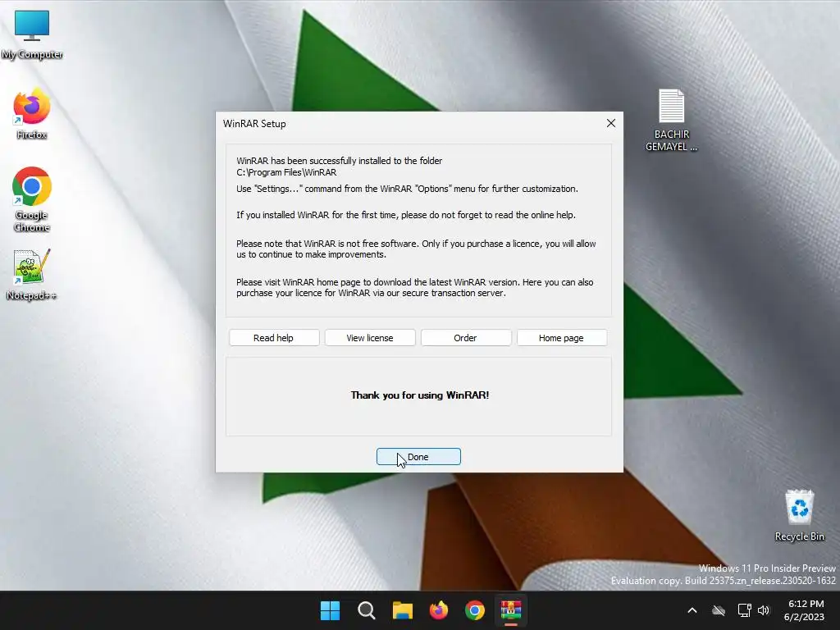This screenshot has width=840, height=630.
Task: Close the WinRAR Setup dialog
Action: 610,123
